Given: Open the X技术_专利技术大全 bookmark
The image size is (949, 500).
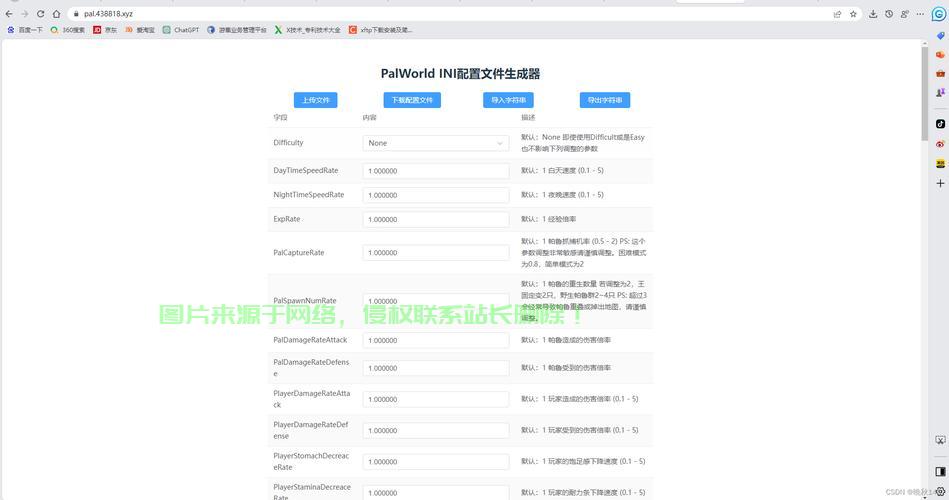Looking at the screenshot, I should (307, 30).
